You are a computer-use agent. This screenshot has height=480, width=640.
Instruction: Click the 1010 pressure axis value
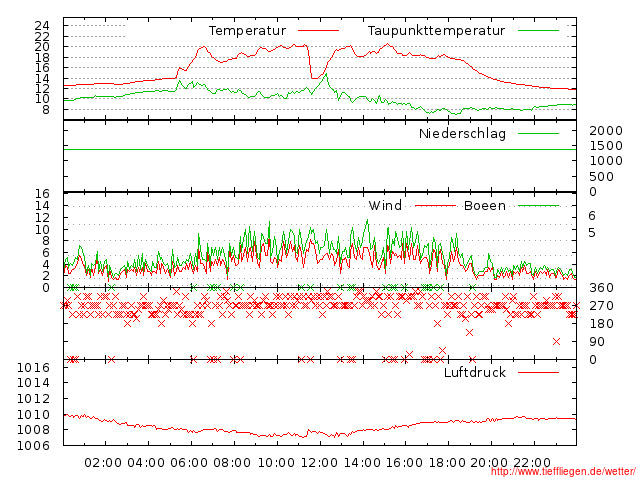point(33,415)
